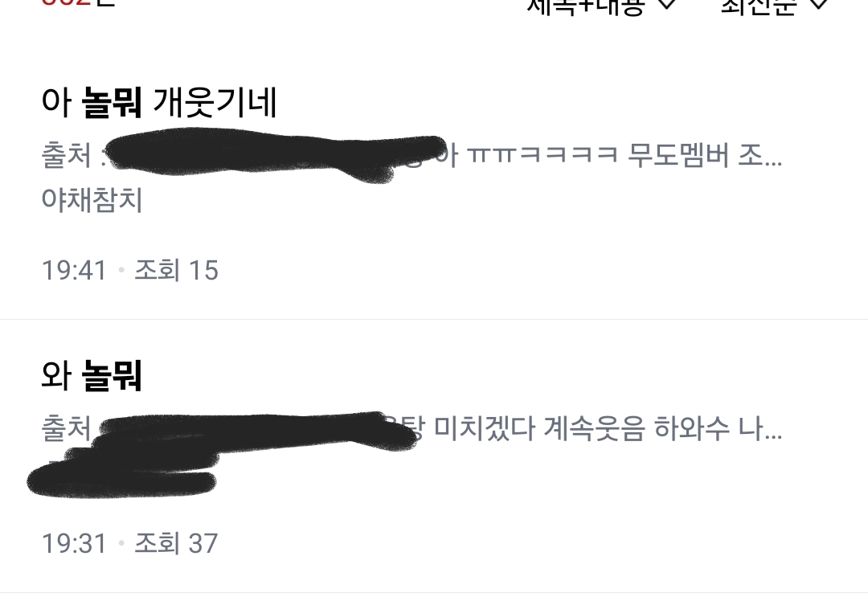The image size is (868, 601).
Task: Click bold 놀뭐 keyword in first title
Action: (111, 102)
